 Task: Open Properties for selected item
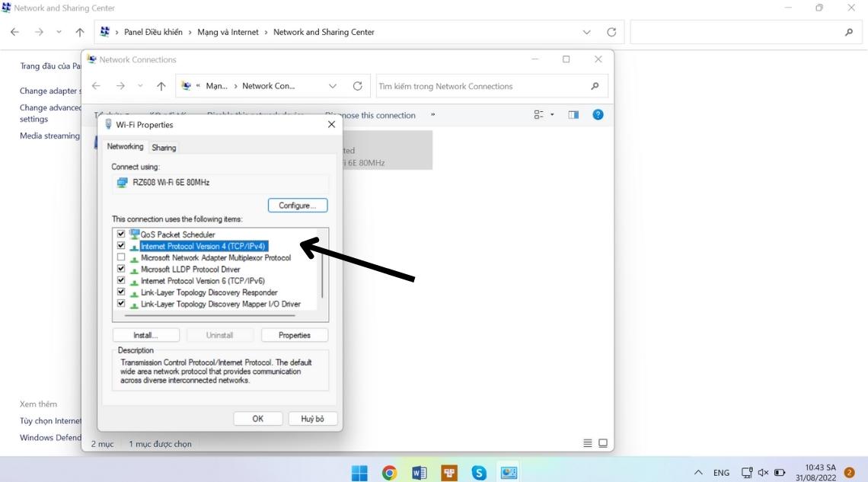click(295, 335)
